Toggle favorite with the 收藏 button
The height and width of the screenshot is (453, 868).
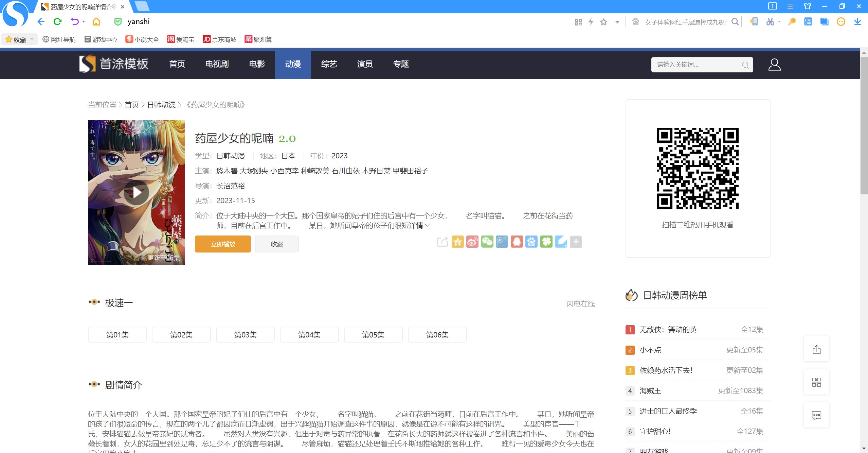(x=277, y=244)
